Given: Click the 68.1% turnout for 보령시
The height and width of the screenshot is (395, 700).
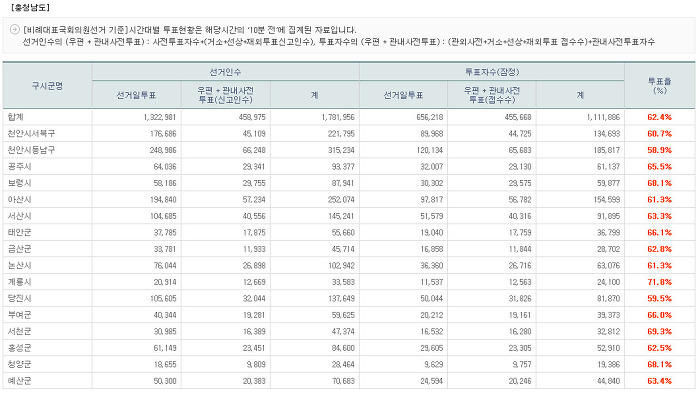Looking at the screenshot, I should tap(659, 183).
